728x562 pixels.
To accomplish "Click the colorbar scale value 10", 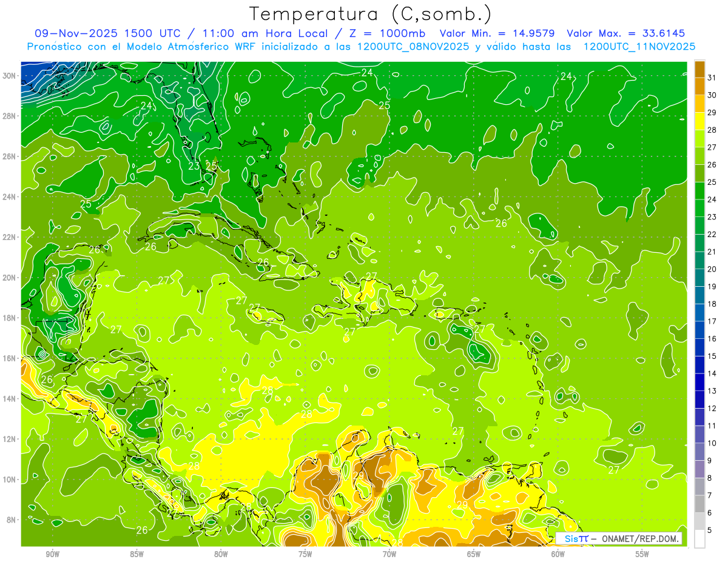I will click(x=712, y=444).
